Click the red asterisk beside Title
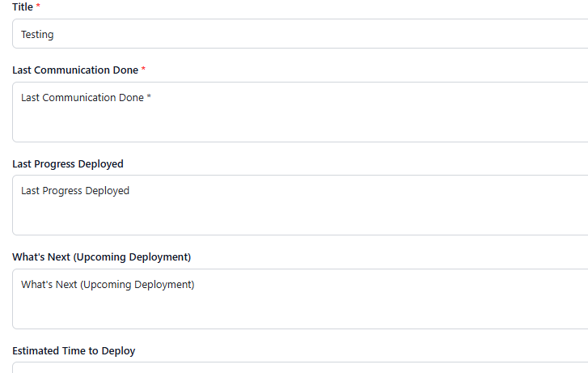The height and width of the screenshot is (373, 588). (x=38, y=6)
